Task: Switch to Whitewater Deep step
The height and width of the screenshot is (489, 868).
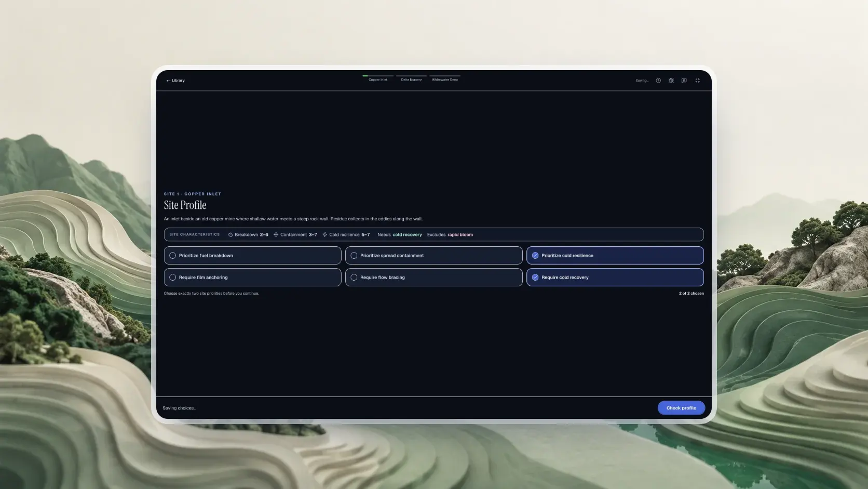Action: pos(445,80)
